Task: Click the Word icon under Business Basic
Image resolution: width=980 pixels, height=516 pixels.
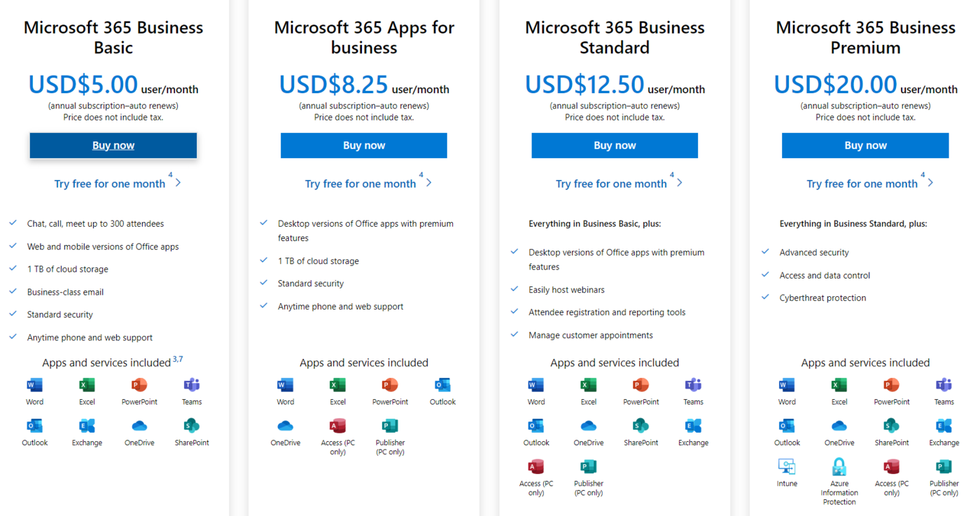Action: [x=34, y=384]
